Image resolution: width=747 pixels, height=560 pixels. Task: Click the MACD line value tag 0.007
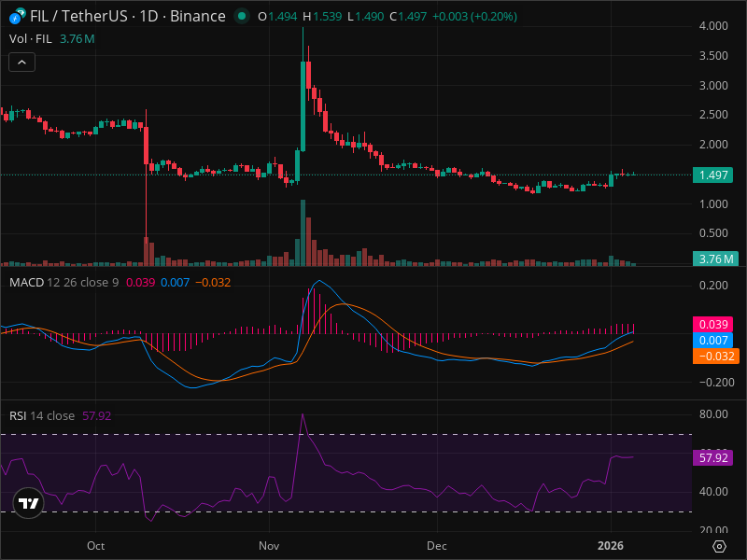[712, 340]
